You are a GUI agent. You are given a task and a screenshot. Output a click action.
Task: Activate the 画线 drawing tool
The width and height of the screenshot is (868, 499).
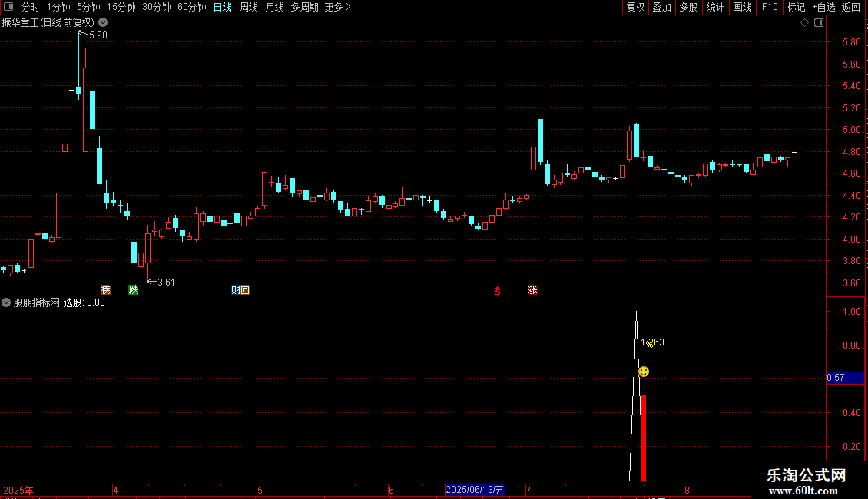742,7
